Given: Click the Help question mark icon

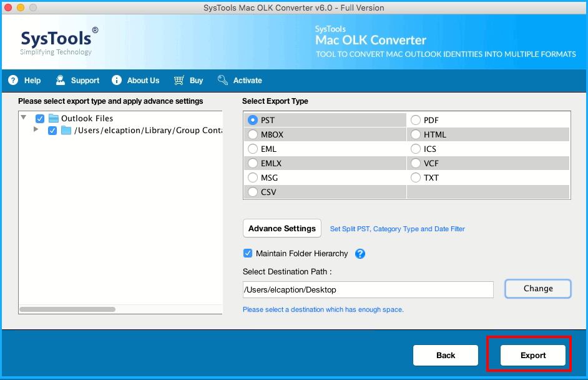Looking at the screenshot, I should [x=13, y=80].
